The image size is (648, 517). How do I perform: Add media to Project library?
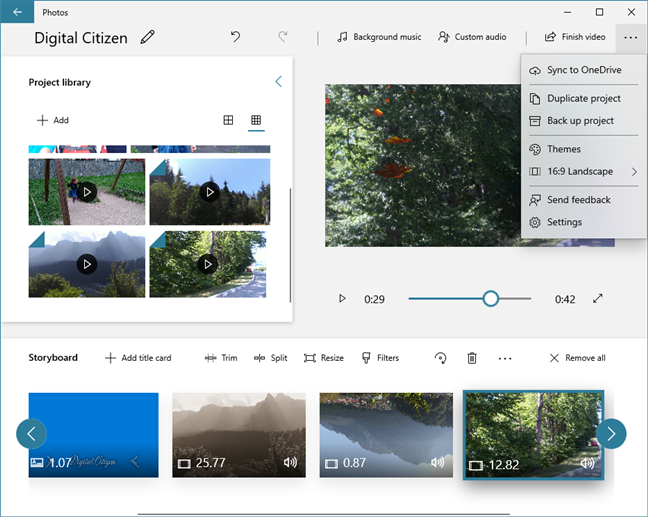click(52, 120)
